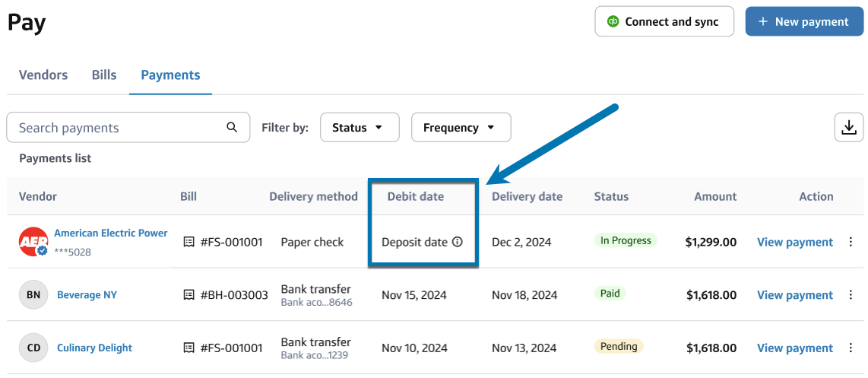Click the download payments icon
This screenshot has height=378, width=868.
[x=849, y=127]
